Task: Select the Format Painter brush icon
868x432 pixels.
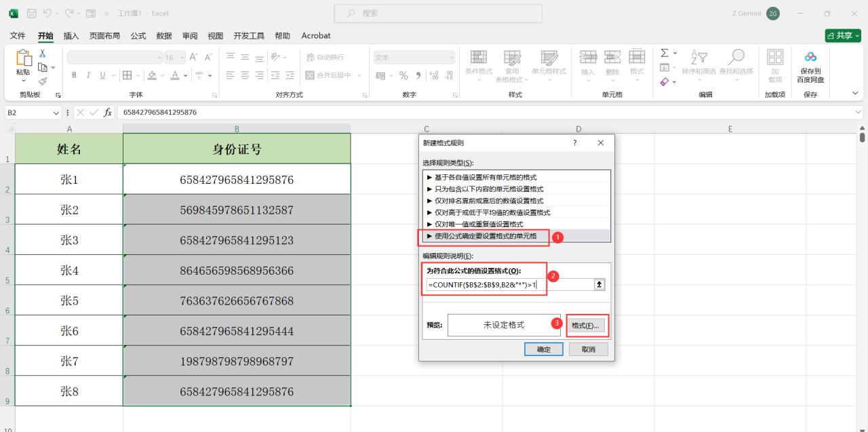Action: [x=42, y=81]
